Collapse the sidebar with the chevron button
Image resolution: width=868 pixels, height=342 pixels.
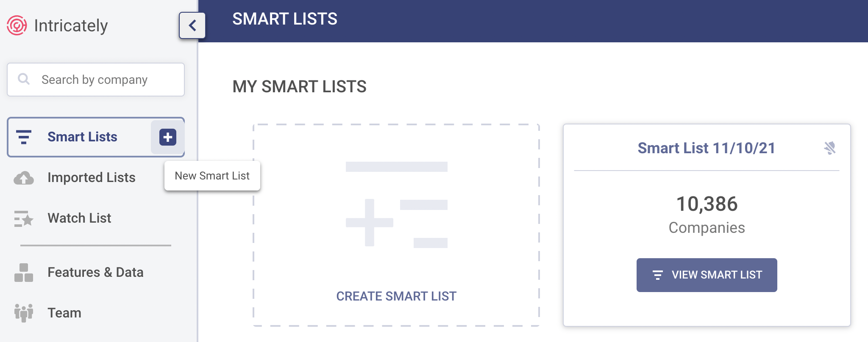click(192, 25)
